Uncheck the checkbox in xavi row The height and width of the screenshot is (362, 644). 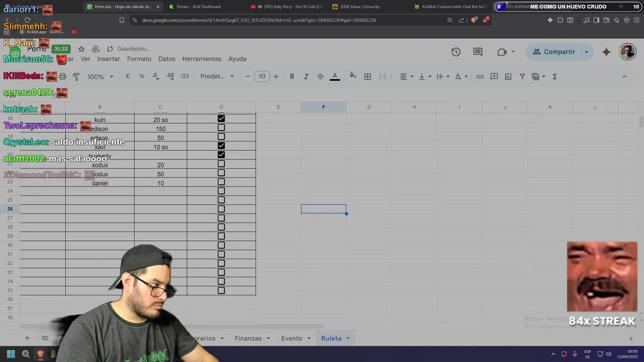(x=221, y=146)
